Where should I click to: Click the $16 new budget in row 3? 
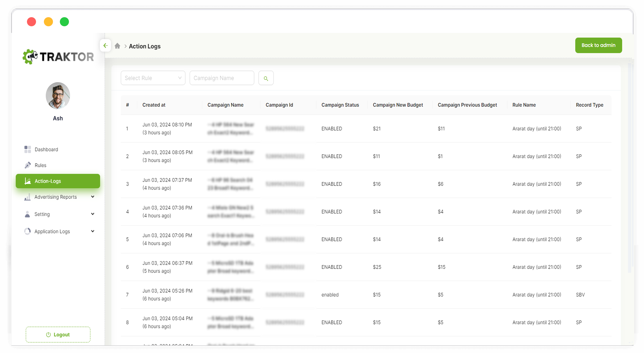tap(377, 184)
